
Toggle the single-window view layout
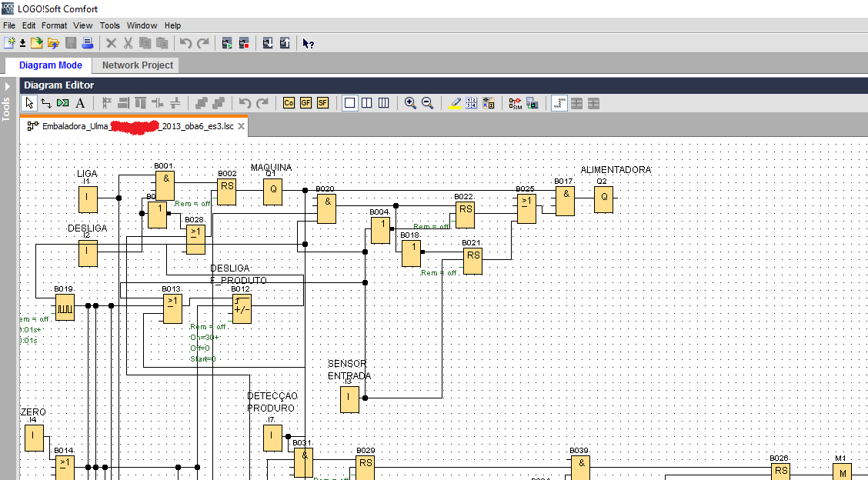[350, 103]
